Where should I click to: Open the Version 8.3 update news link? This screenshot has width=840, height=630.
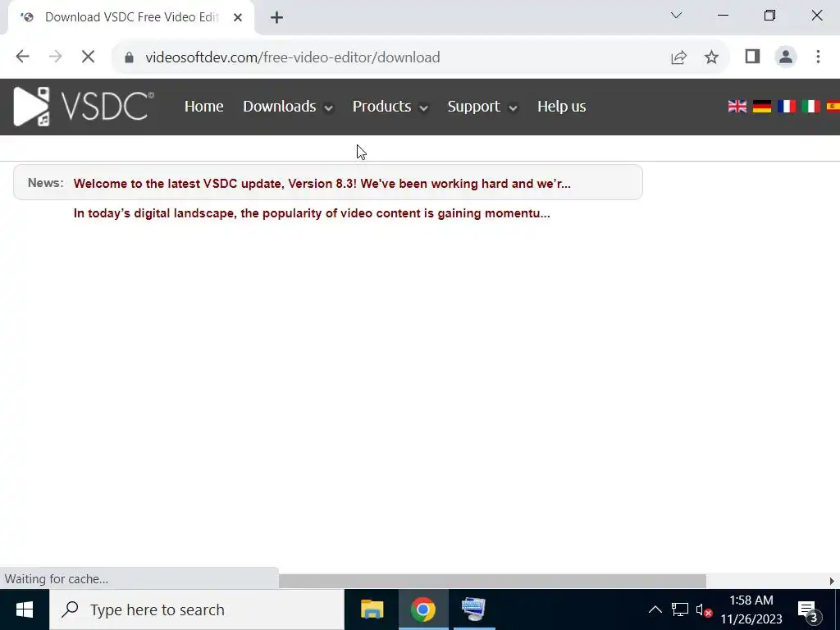click(322, 183)
